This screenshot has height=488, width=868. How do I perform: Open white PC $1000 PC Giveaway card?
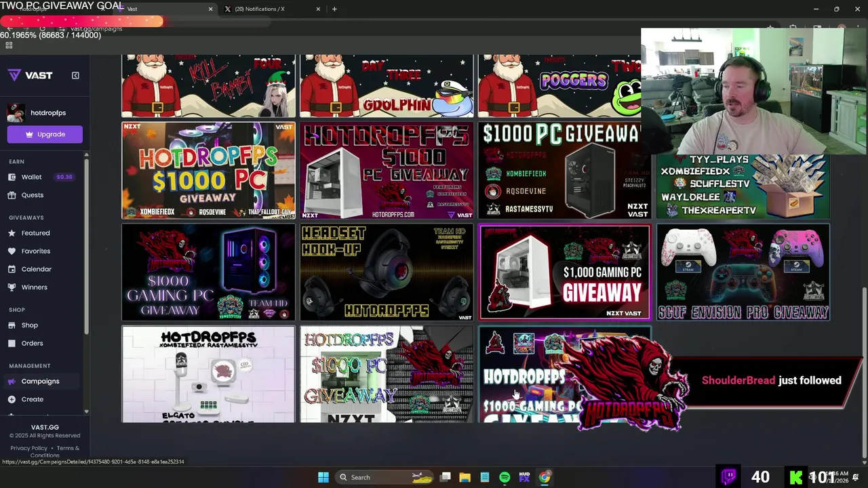point(387,170)
